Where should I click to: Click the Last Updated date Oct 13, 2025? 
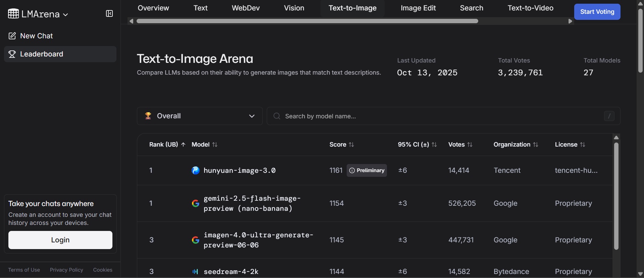[x=427, y=73]
